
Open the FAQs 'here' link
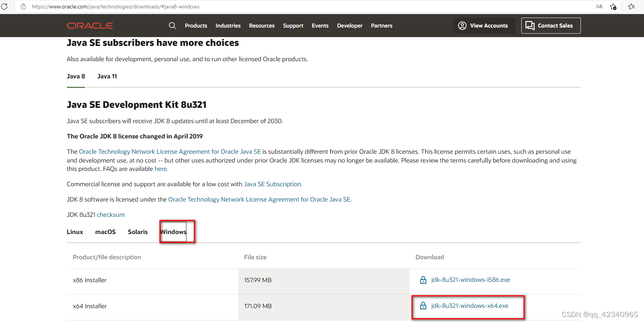pyautogui.click(x=161, y=169)
